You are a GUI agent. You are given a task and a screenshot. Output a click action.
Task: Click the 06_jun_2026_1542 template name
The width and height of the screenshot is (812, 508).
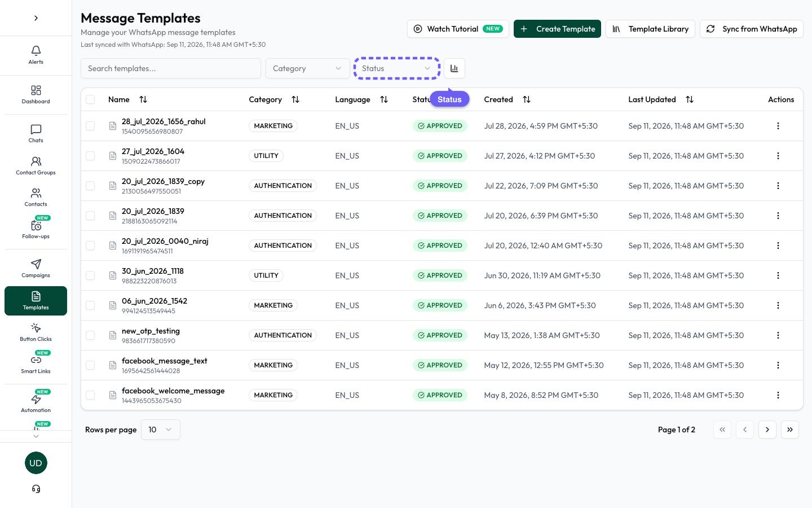[155, 301]
